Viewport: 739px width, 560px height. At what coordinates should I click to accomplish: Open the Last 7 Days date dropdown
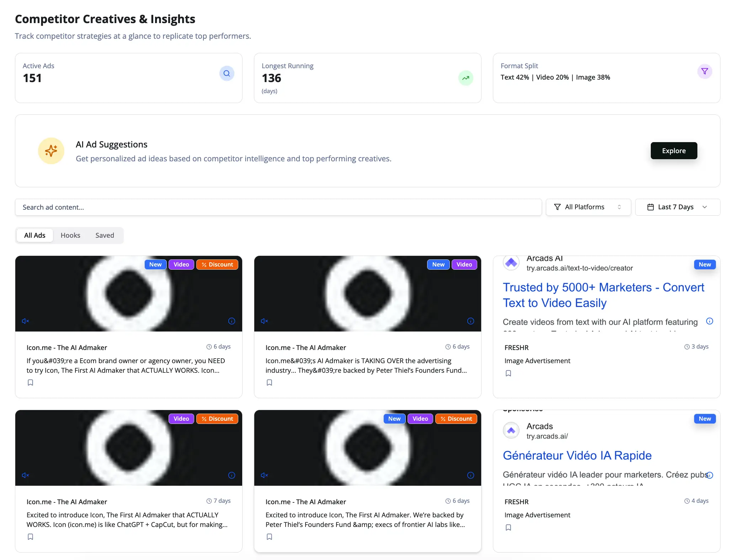click(677, 207)
